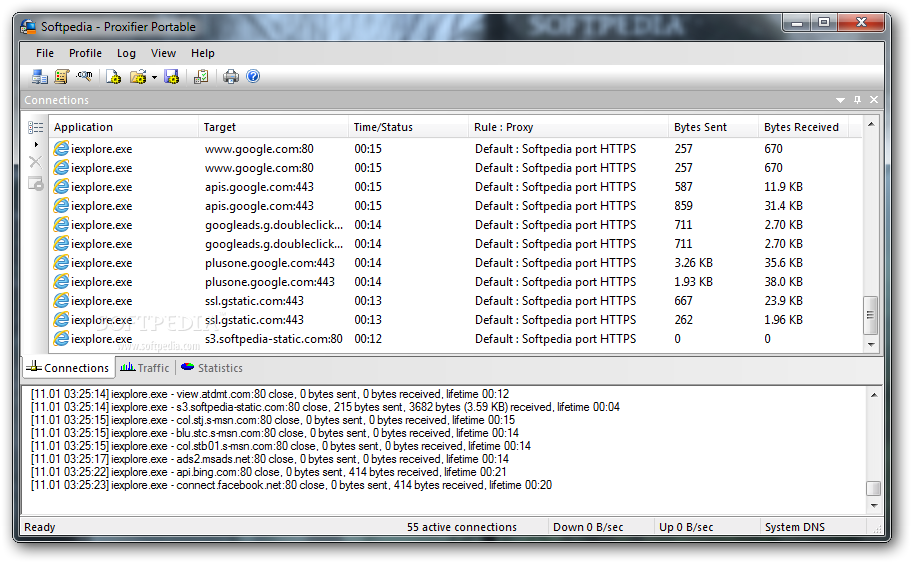Click IE icon in 262 bytes sent row
Image resolution: width=912 pixels, height=563 pixels.
61,320
